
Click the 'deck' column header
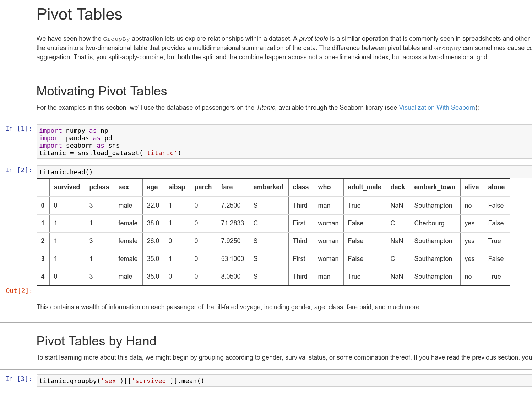[397, 187]
